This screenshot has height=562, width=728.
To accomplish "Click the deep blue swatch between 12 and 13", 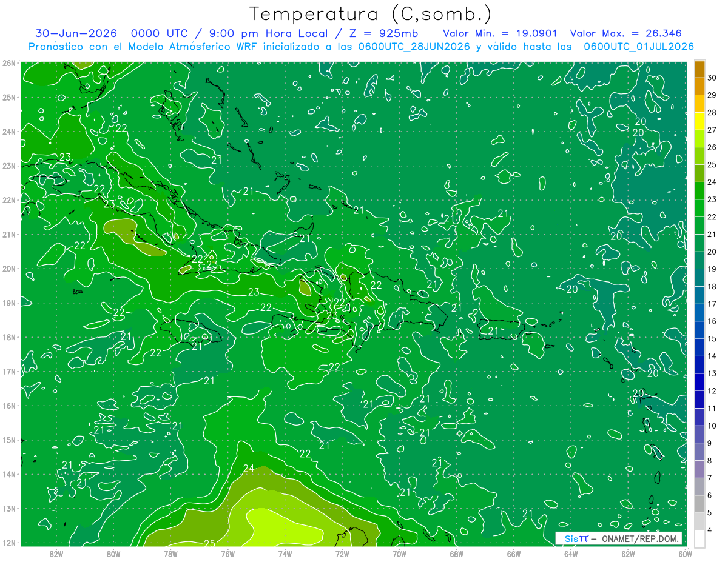I will [x=699, y=381].
